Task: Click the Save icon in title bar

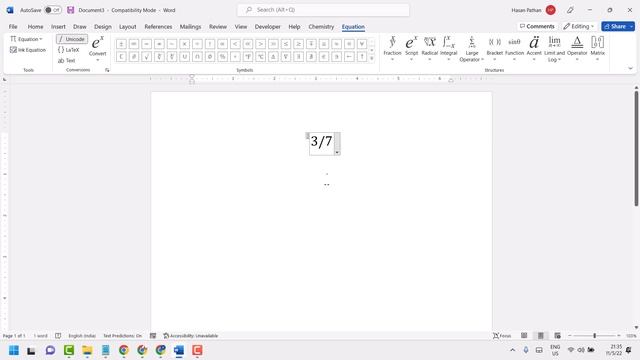Action: click(x=71, y=10)
